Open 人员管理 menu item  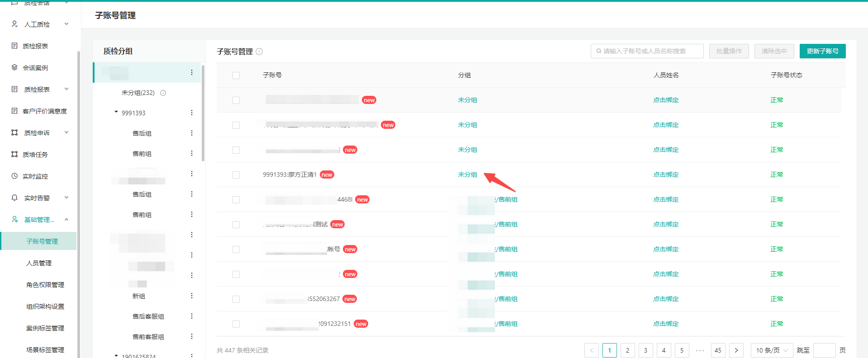click(x=39, y=263)
